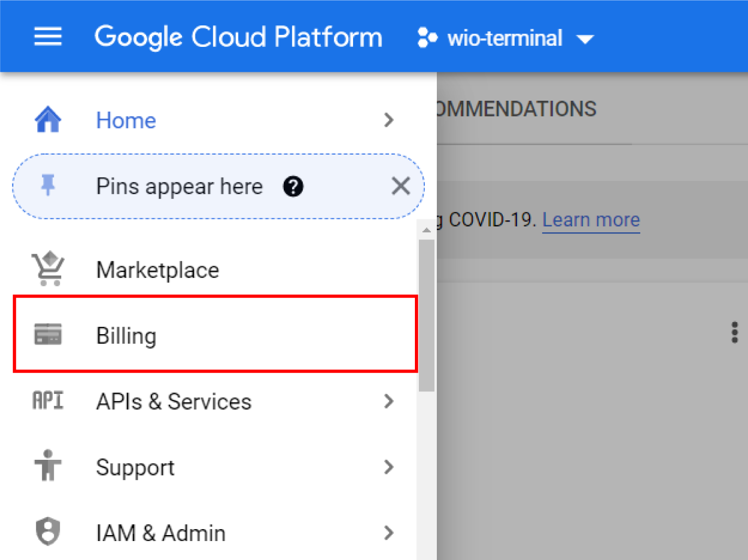This screenshot has width=748, height=560.
Task: Expand the IAM & Admin submenu chevron
Action: click(x=389, y=533)
